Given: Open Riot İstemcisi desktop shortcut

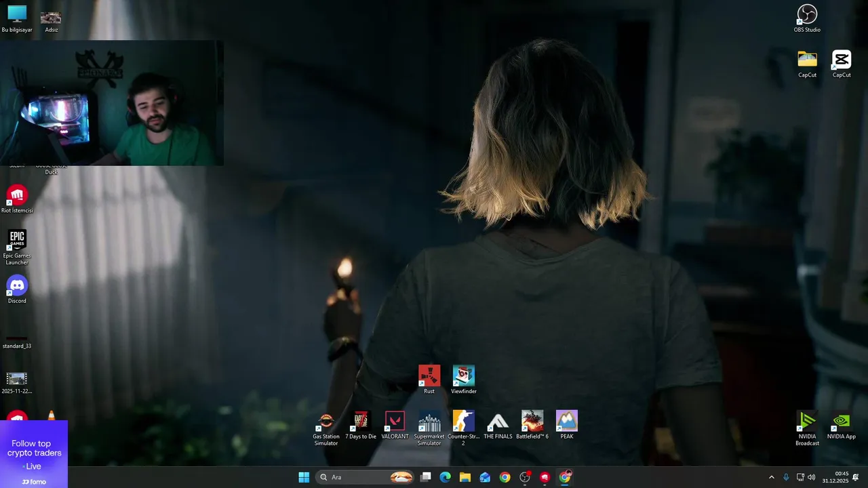Looking at the screenshot, I should coord(17,199).
